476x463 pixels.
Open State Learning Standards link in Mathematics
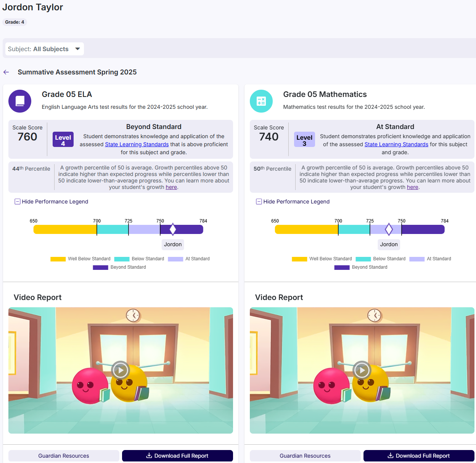click(x=396, y=144)
